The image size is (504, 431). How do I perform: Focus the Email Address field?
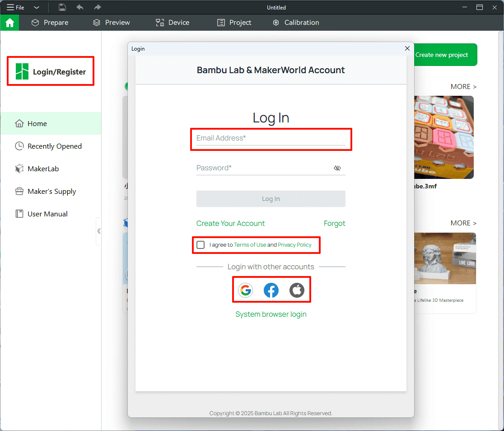pyautogui.click(x=271, y=138)
